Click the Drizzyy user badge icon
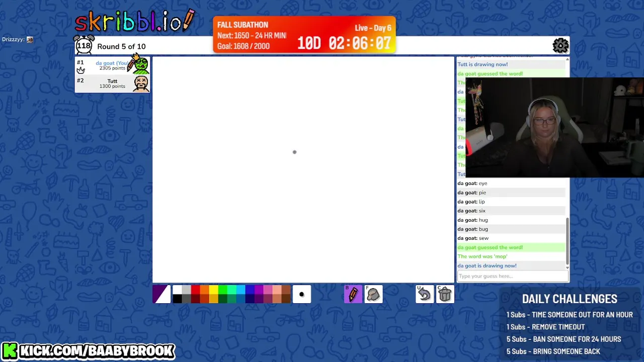This screenshot has width=644, height=362. [x=30, y=39]
